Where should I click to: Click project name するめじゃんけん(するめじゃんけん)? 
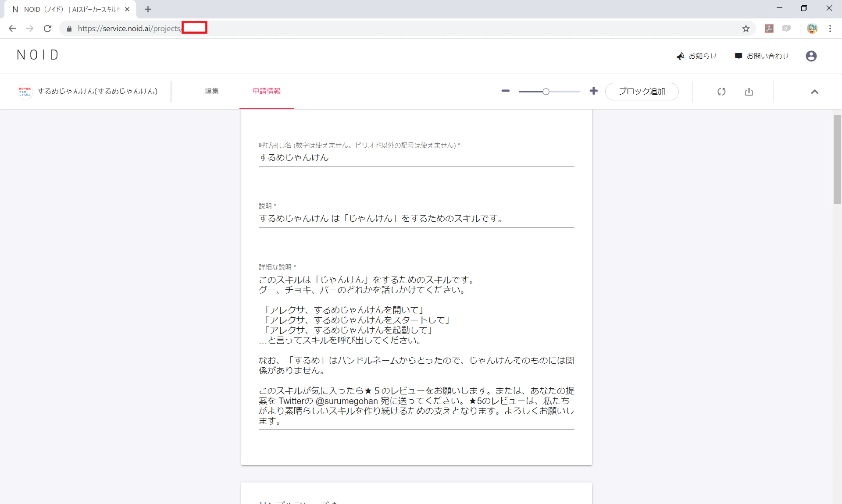click(97, 91)
